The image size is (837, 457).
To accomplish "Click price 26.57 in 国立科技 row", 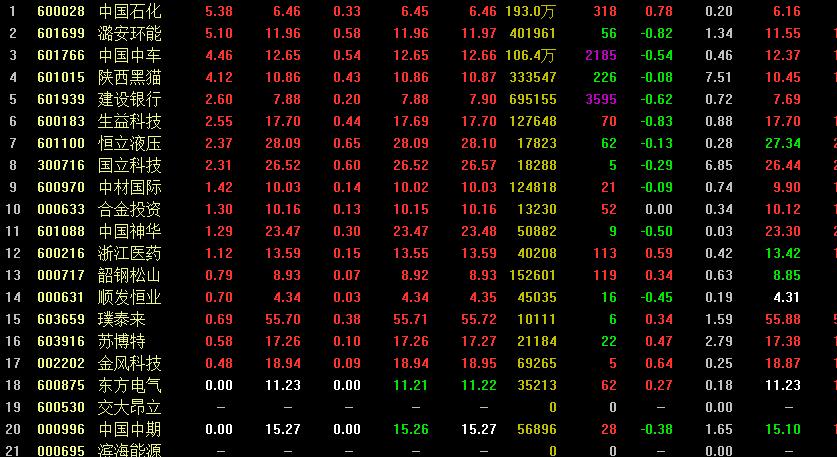I will pos(479,165).
